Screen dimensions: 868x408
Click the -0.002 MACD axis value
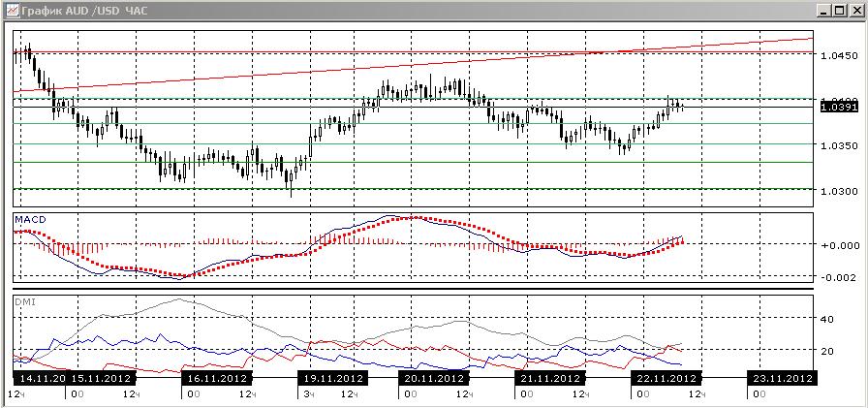pos(841,277)
